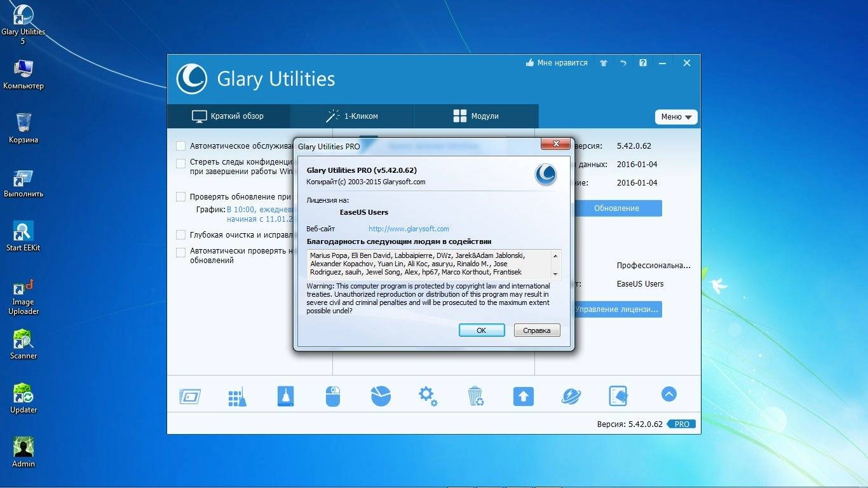Click 'Glary Utilities PRO (v5.42.0.62)' heading
Screen dimensions: 868x488
[x=362, y=170]
